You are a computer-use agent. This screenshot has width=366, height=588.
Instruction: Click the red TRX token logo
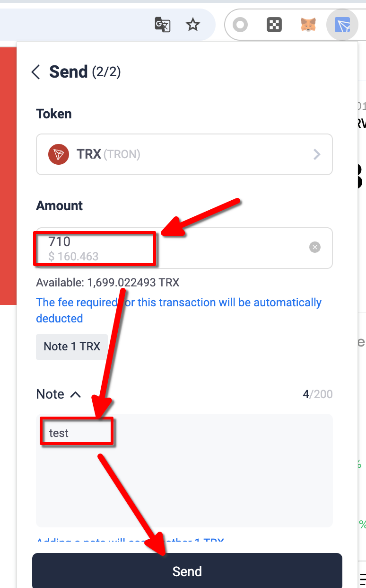point(59,154)
